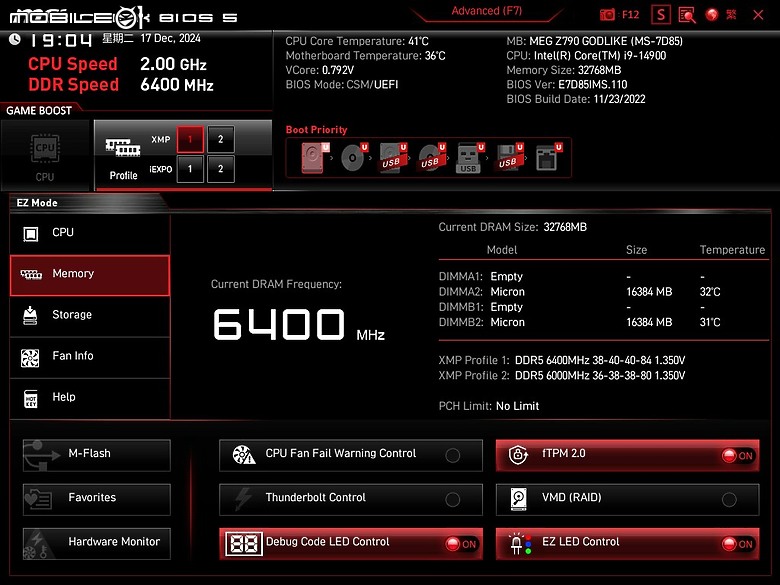
Task: Click the BIOS Ver E7D85IMS.110 text
Action: coord(567,85)
